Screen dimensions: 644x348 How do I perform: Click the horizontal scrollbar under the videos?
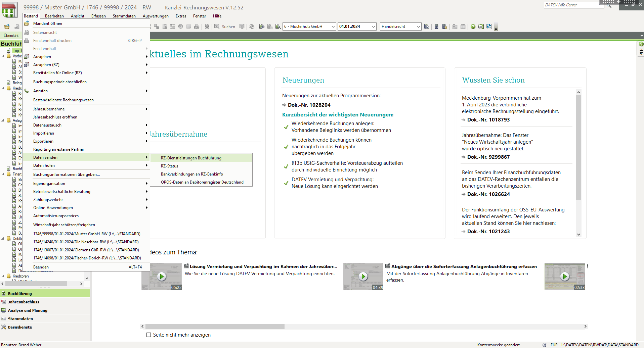[215, 327]
